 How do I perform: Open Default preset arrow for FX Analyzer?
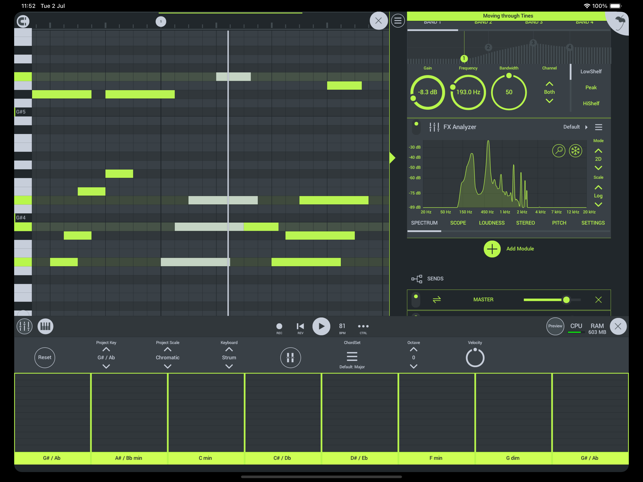tap(586, 127)
